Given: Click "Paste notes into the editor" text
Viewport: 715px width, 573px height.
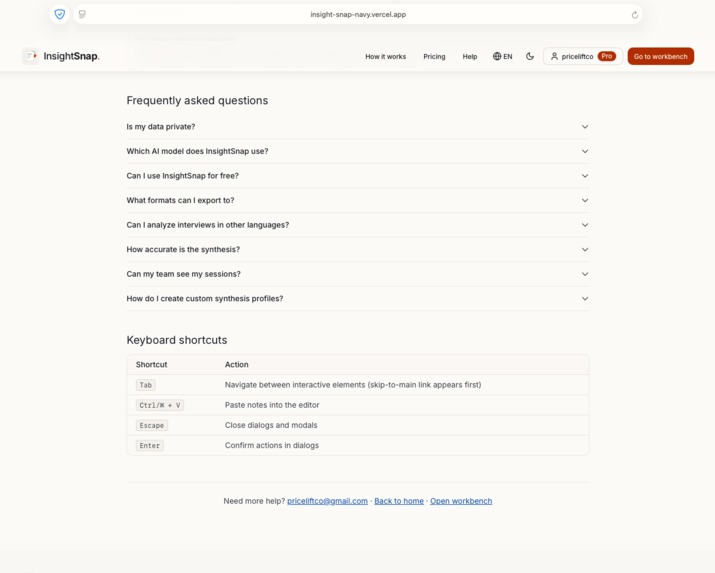Looking at the screenshot, I should coord(272,405).
